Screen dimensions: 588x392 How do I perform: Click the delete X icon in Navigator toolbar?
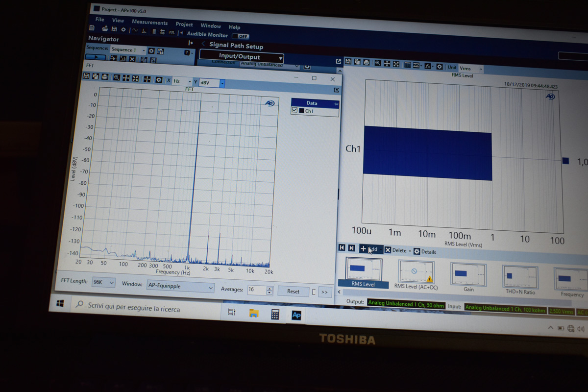point(132,59)
